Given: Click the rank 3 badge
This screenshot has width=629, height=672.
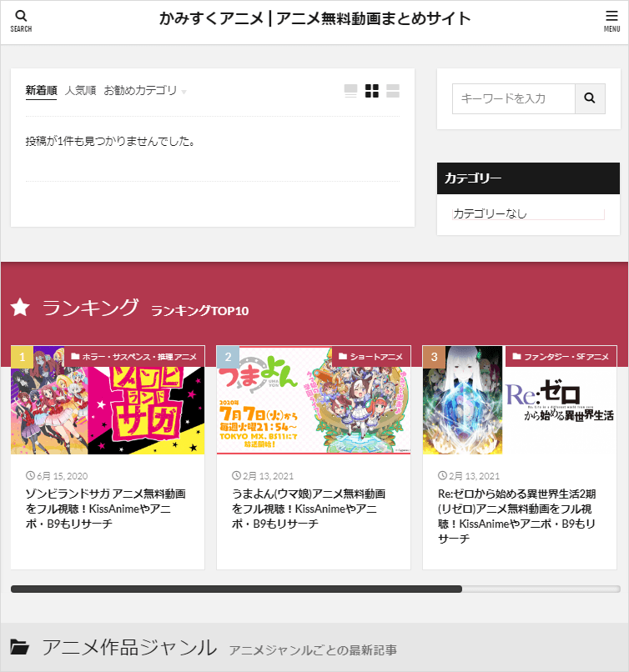Looking at the screenshot, I should coord(434,357).
